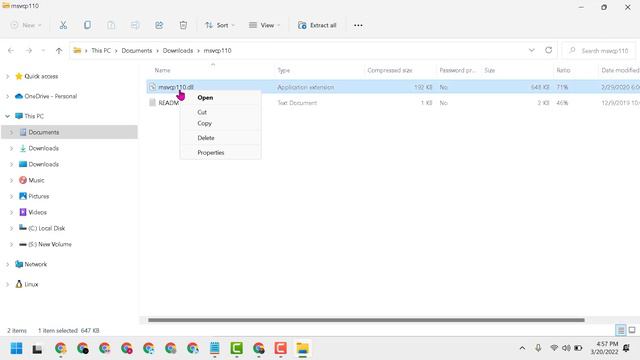Sort by the Name column header
Image resolution: width=640 pixels, height=360 pixels.
tap(162, 70)
